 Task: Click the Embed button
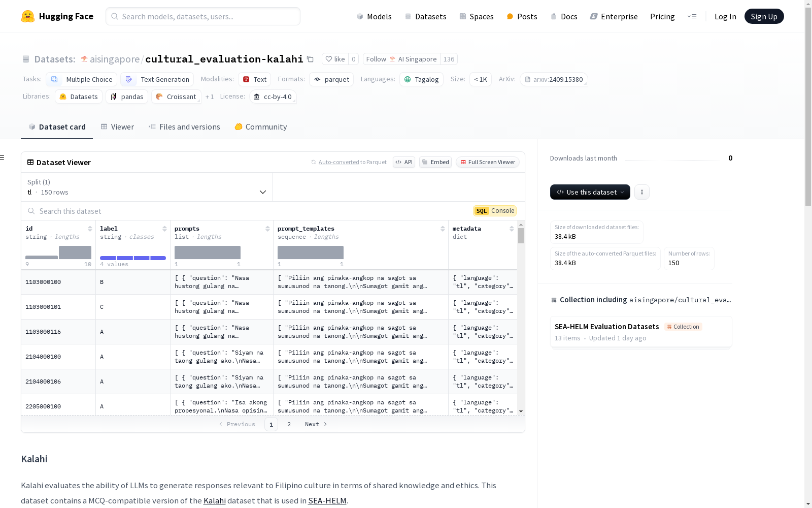pyautogui.click(x=435, y=162)
